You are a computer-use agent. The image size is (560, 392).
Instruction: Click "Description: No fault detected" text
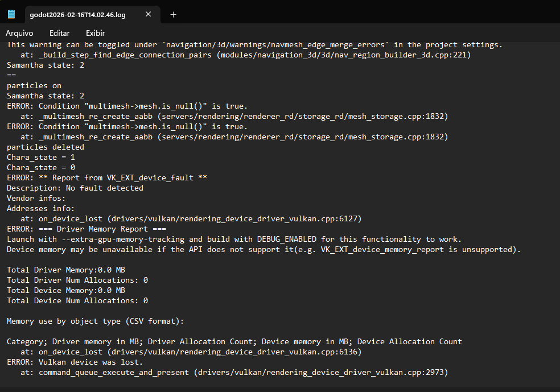pos(75,188)
